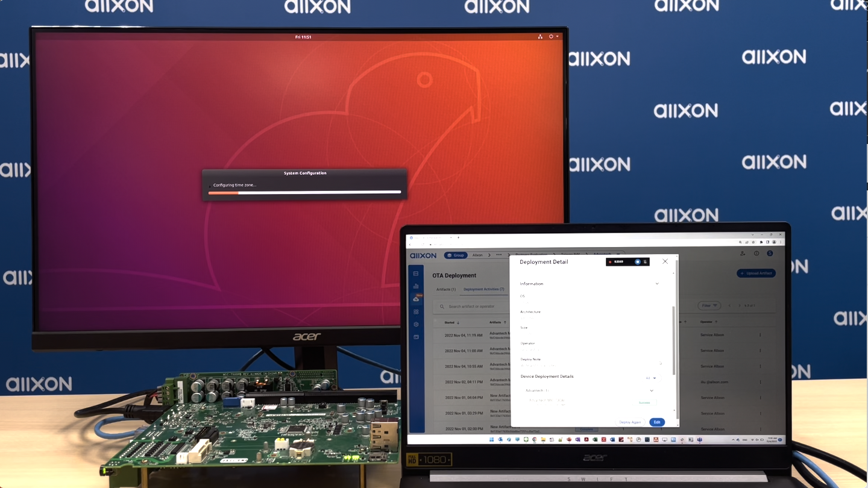Open the Filter dropdown above the deployment table

[709, 305]
